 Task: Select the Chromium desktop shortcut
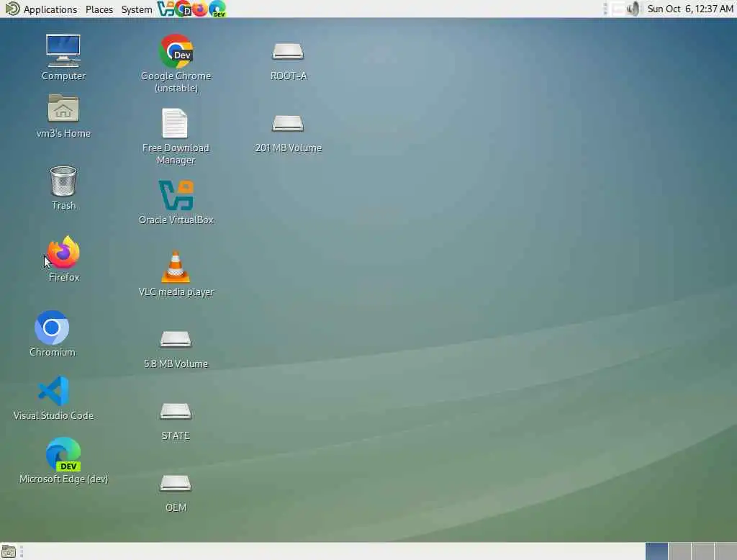pos(52,333)
